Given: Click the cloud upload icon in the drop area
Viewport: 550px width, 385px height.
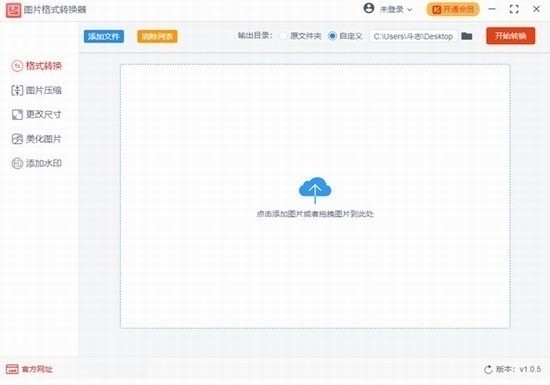Looking at the screenshot, I should pyautogui.click(x=315, y=190).
